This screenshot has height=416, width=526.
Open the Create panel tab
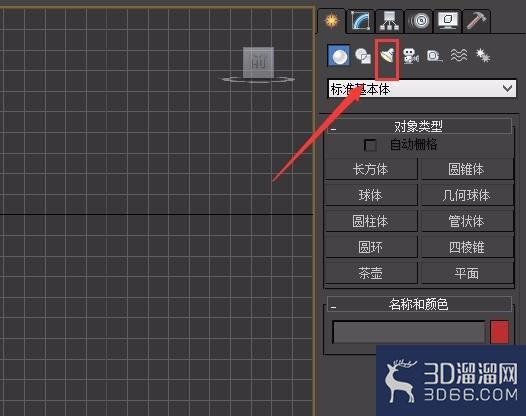pyautogui.click(x=331, y=21)
